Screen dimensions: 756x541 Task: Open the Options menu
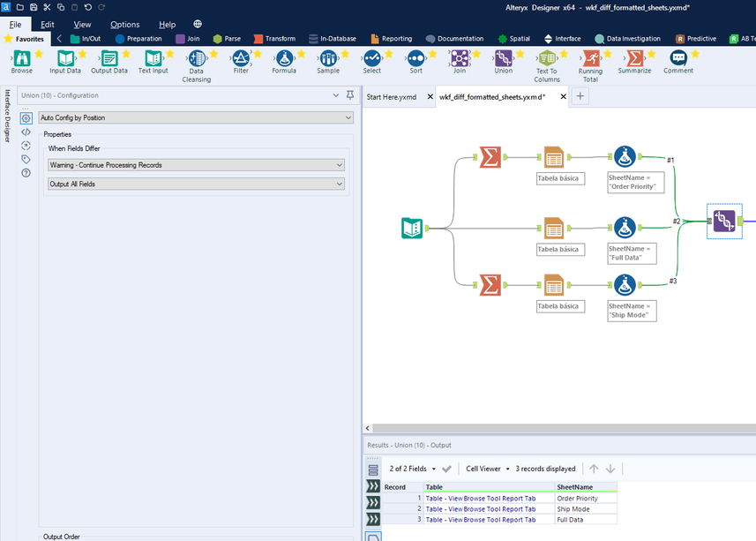tap(125, 24)
